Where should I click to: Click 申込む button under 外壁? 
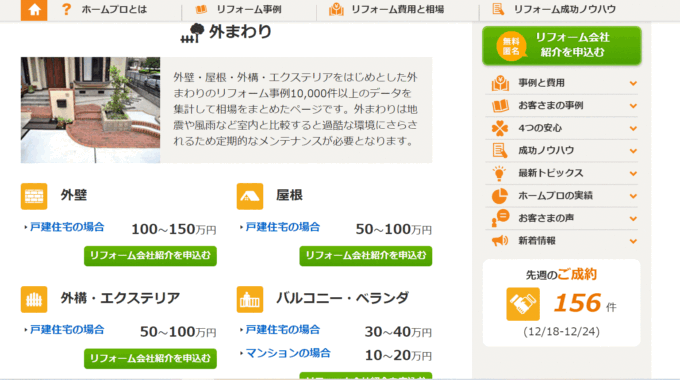[x=150, y=256]
